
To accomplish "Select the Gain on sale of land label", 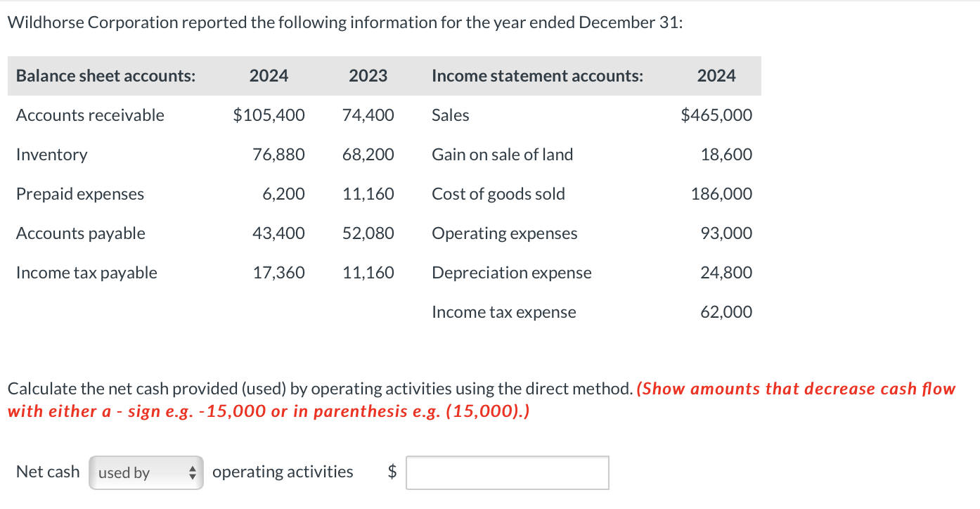I will point(503,155).
